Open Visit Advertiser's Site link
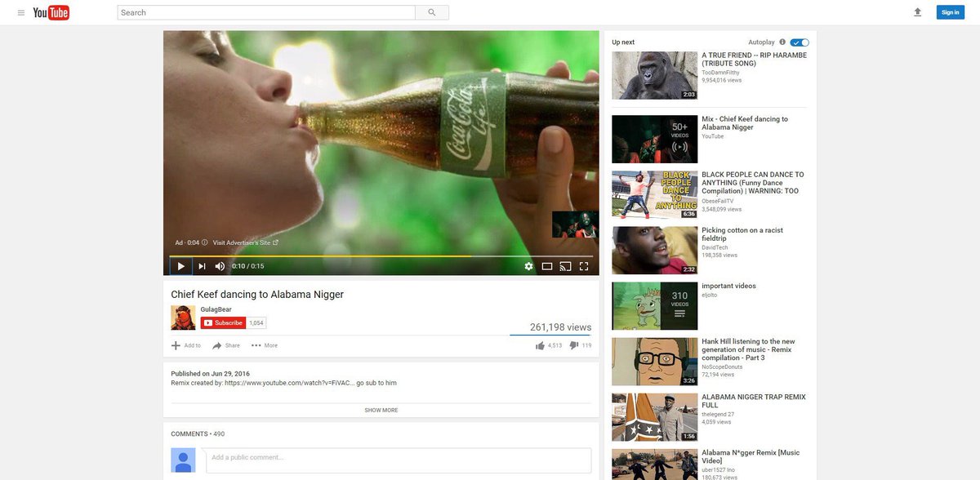The width and height of the screenshot is (980, 480). click(x=246, y=242)
